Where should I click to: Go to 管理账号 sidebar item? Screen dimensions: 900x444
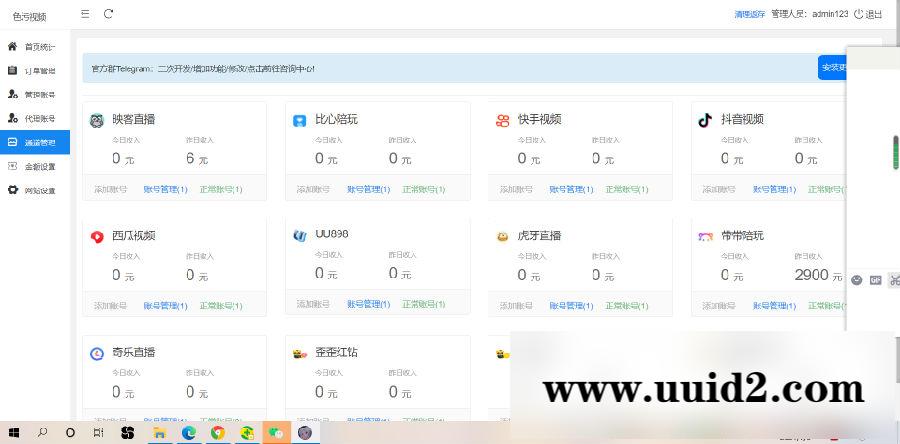35,95
